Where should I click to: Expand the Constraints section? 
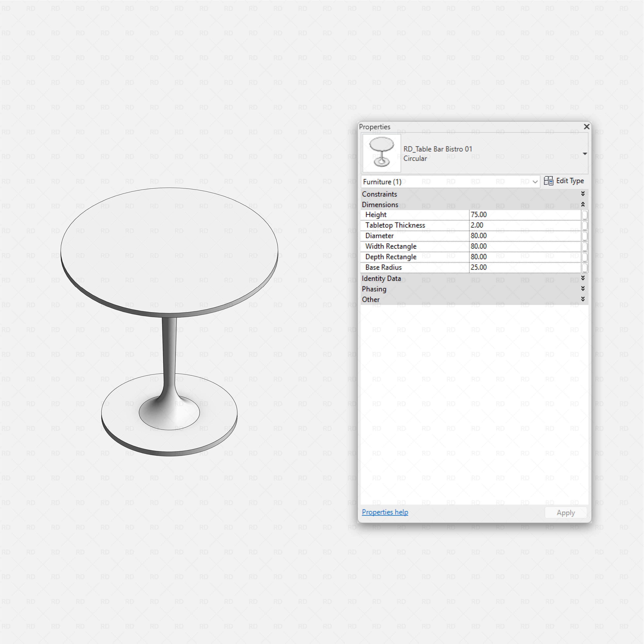coord(583,194)
